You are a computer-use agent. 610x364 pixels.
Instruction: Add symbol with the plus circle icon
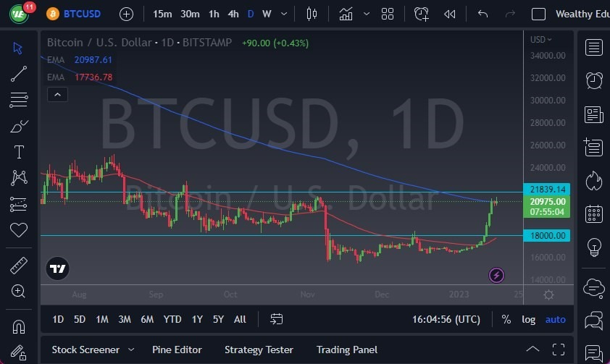point(126,14)
